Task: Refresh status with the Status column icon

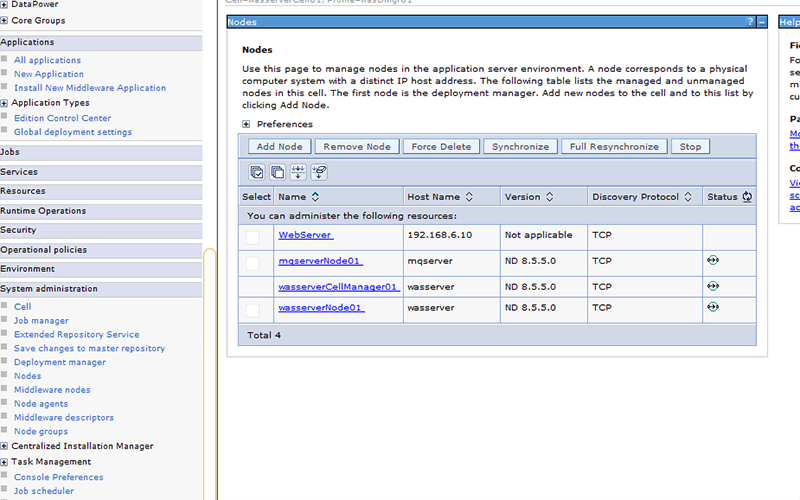Action: tap(747, 197)
